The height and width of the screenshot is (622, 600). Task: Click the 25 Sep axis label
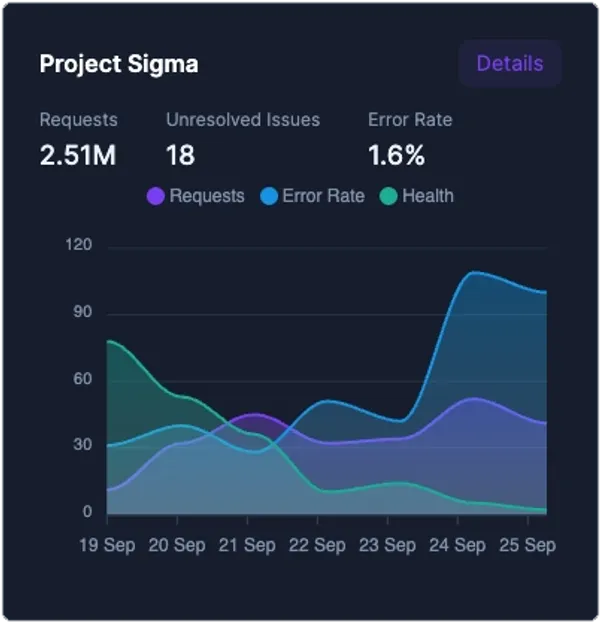pyautogui.click(x=526, y=546)
